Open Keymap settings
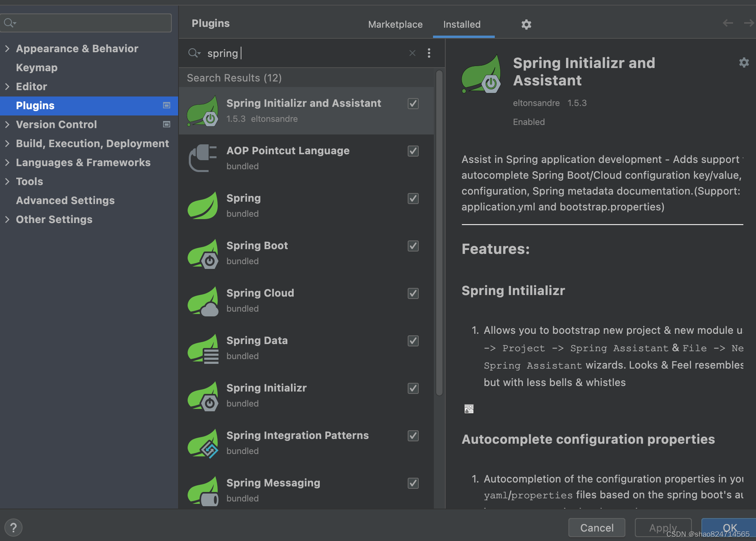756x541 pixels. coord(37,68)
